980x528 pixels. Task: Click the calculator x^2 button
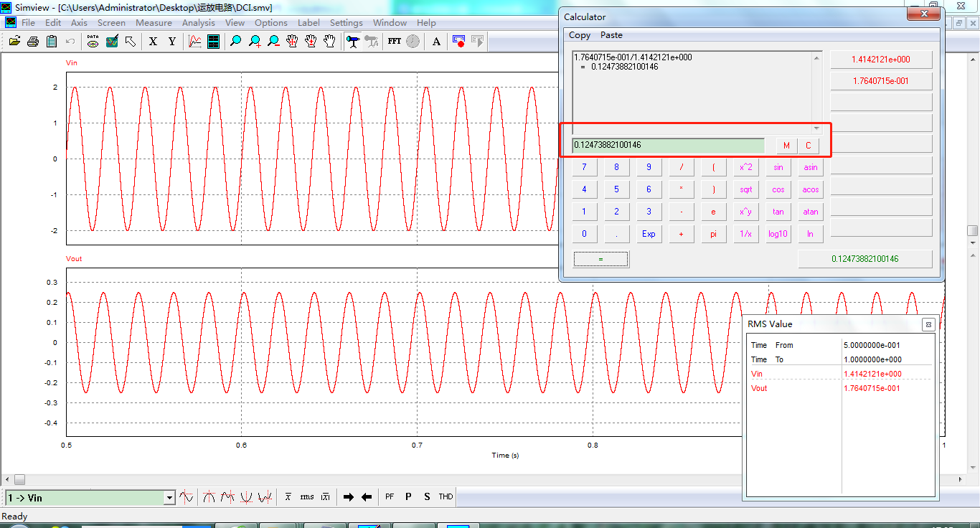[746, 168]
